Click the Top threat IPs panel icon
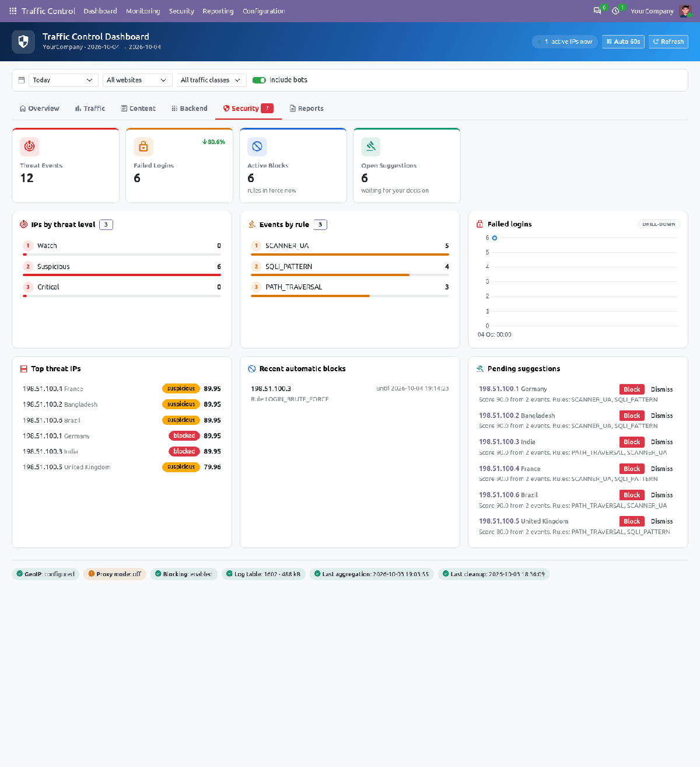The width and height of the screenshot is (700, 767). [x=24, y=369]
